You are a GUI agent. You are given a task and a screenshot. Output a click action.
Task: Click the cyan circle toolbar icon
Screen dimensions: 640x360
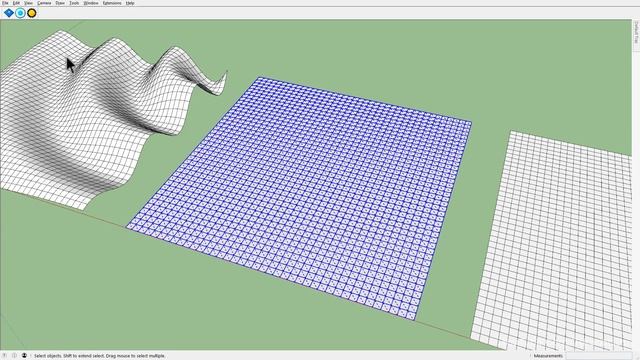tap(20, 13)
